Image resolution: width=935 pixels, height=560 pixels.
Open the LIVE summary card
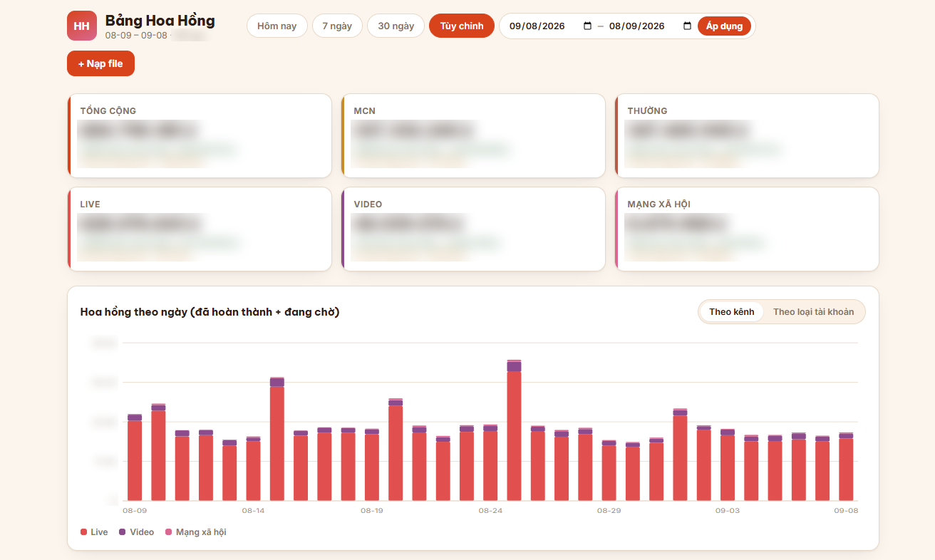[200, 229]
